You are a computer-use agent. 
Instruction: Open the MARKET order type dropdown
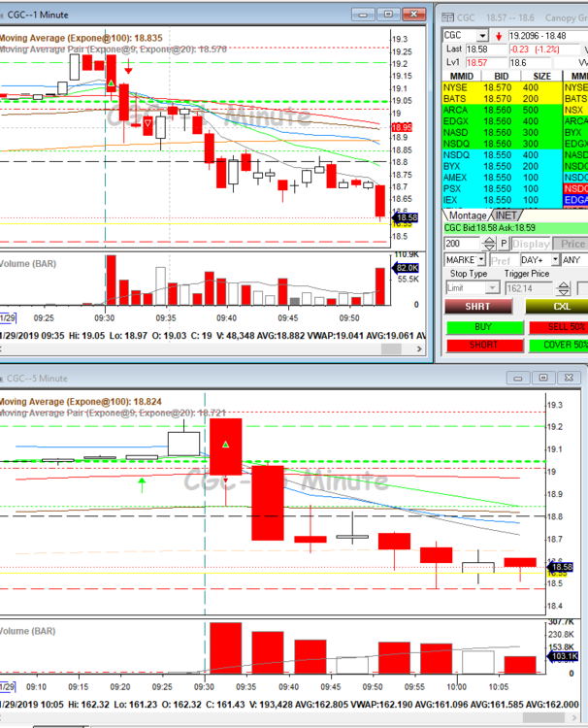pos(482,260)
